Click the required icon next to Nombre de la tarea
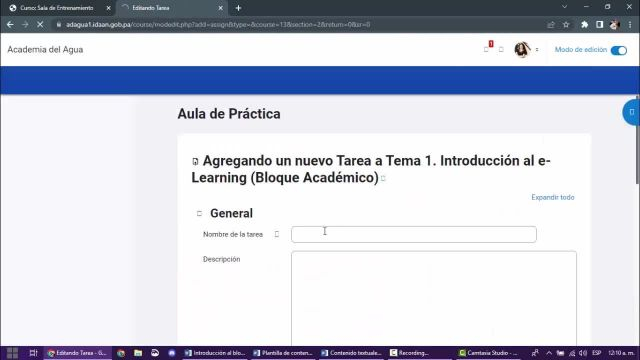This screenshot has width=640, height=360. point(277,234)
